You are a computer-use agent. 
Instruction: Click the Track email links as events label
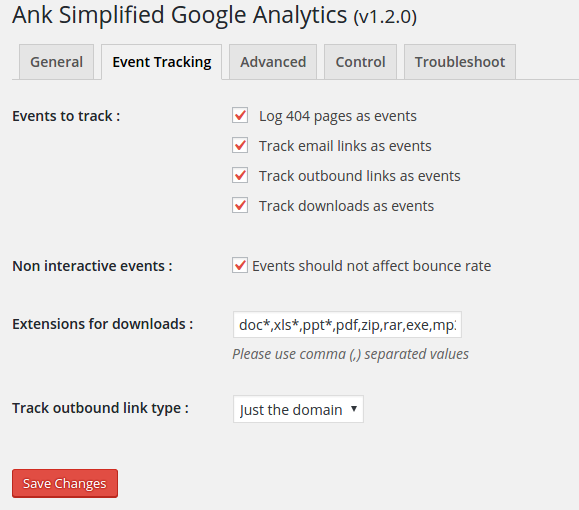(x=345, y=146)
